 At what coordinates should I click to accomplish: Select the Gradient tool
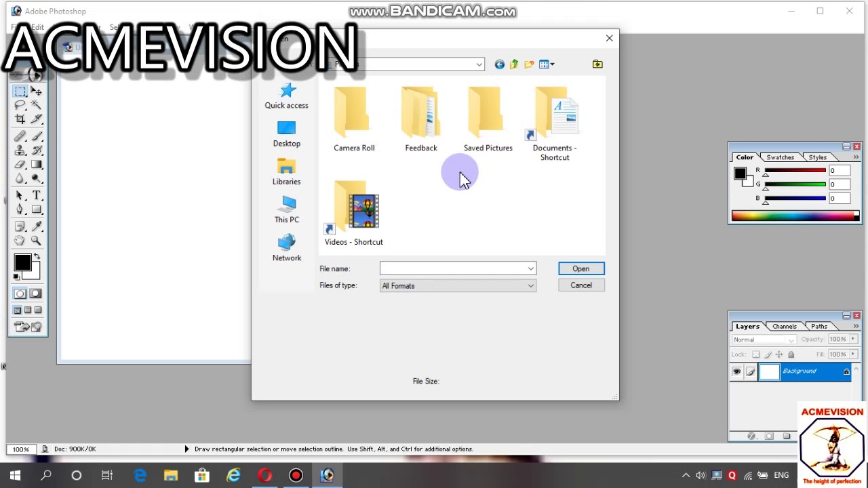[36, 165]
